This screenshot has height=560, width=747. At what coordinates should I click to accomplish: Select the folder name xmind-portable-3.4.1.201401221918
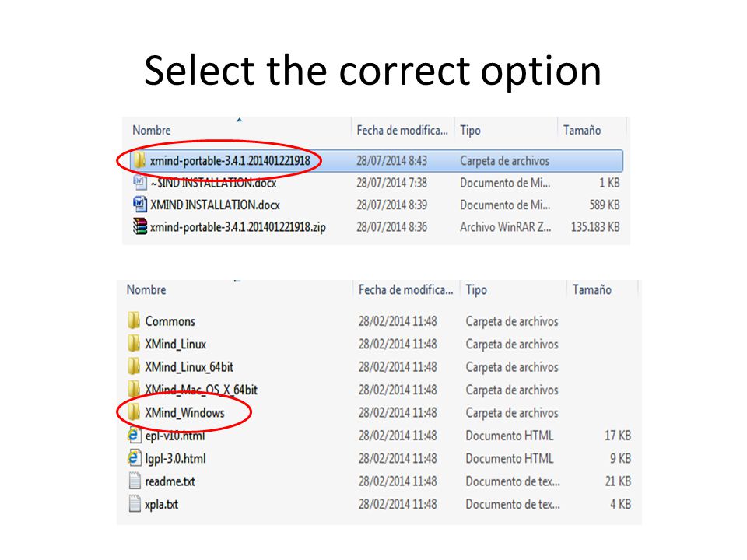[x=230, y=161]
